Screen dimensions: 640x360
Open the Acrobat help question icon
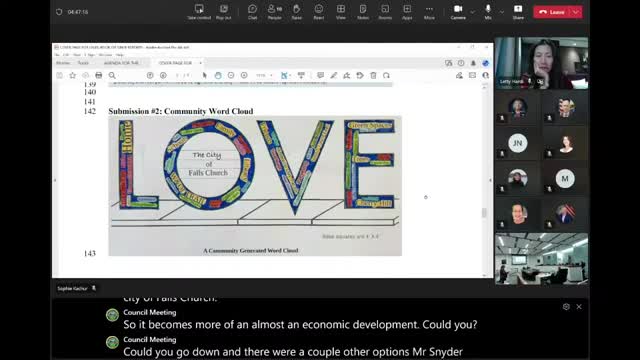[461, 63]
